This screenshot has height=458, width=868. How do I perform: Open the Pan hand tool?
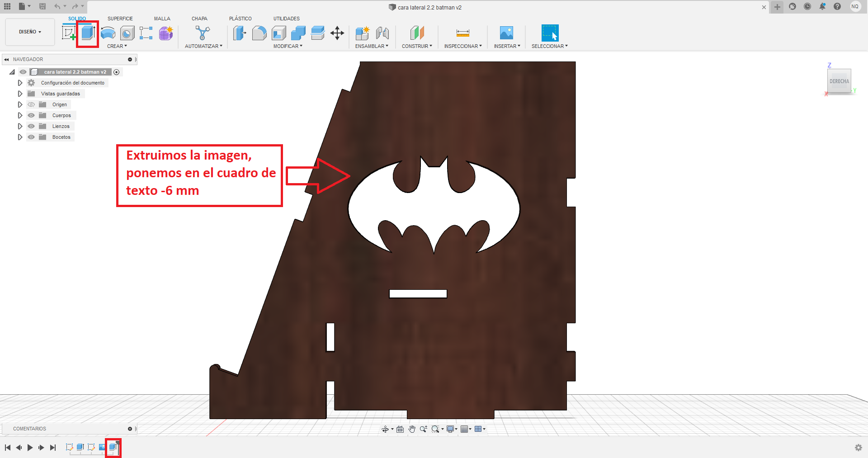point(412,429)
